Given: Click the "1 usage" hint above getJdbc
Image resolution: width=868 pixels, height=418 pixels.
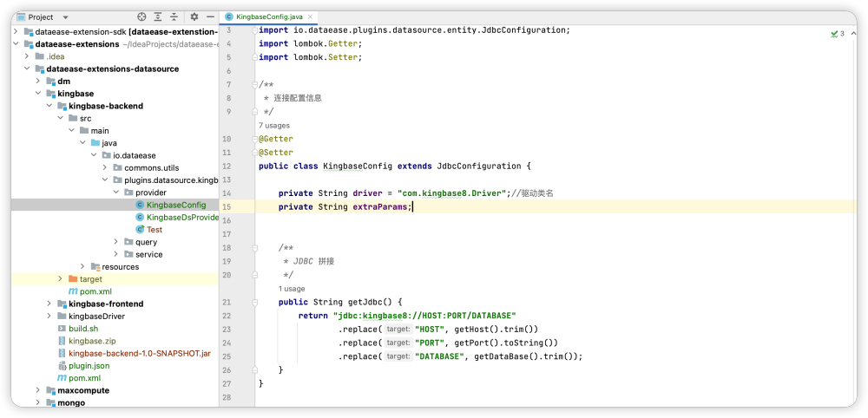Looking at the screenshot, I should pyautogui.click(x=292, y=289).
